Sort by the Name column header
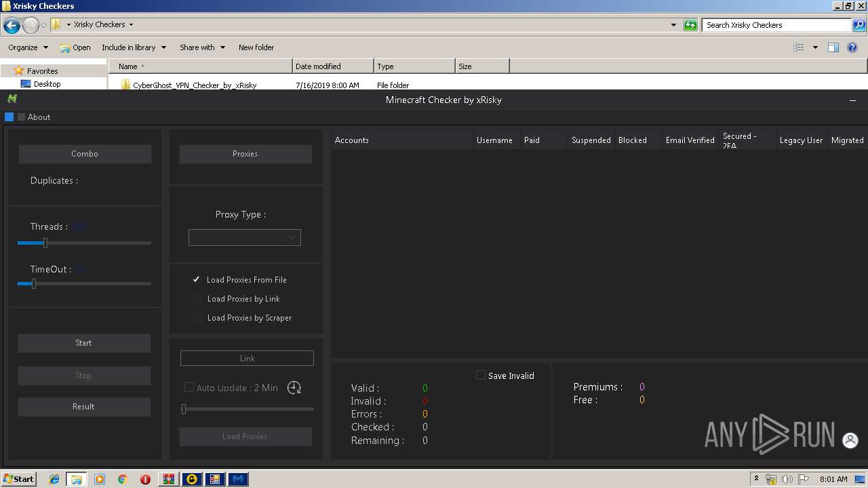 tap(200, 66)
